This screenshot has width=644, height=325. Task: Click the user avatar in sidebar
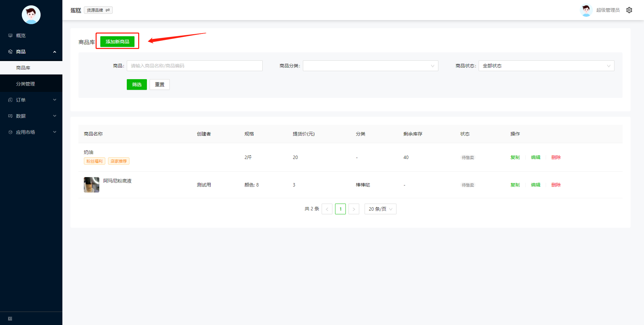[31, 15]
